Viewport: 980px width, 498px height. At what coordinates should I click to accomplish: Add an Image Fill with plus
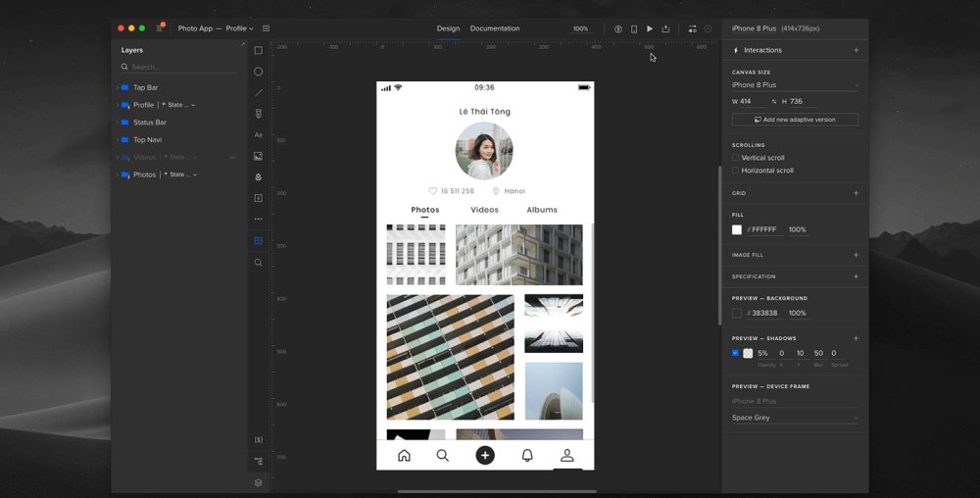857,255
